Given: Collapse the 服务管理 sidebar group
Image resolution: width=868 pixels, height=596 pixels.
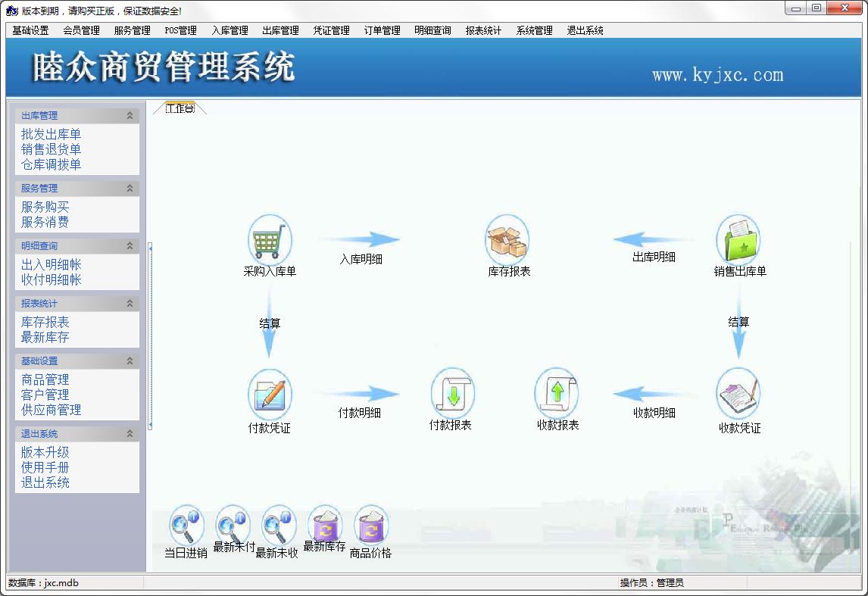Looking at the screenshot, I should (130, 188).
